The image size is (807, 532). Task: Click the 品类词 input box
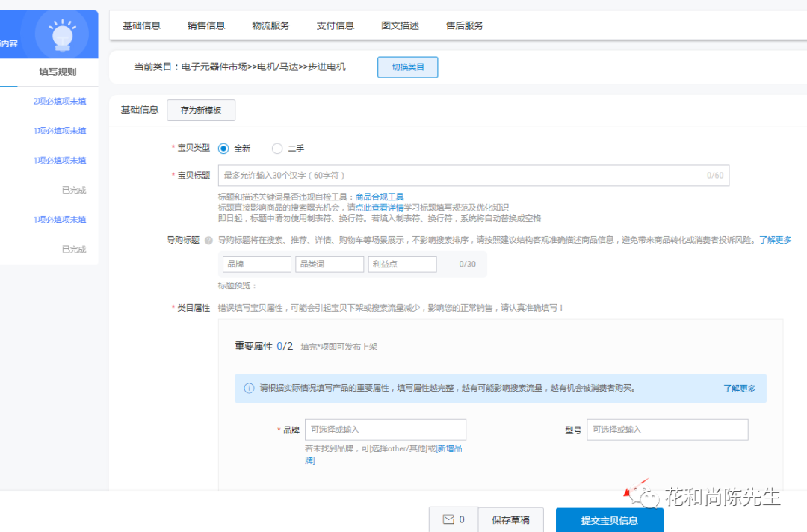click(330, 263)
